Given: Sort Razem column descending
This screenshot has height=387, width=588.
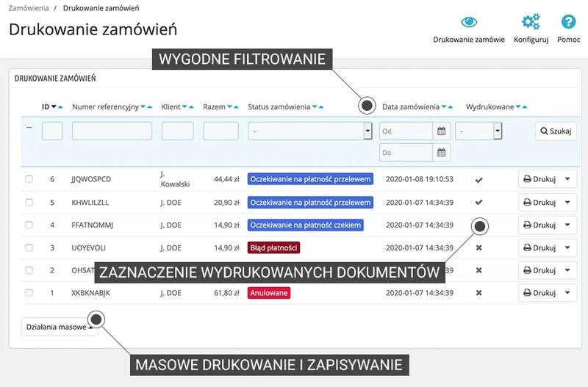Looking at the screenshot, I should [229, 106].
